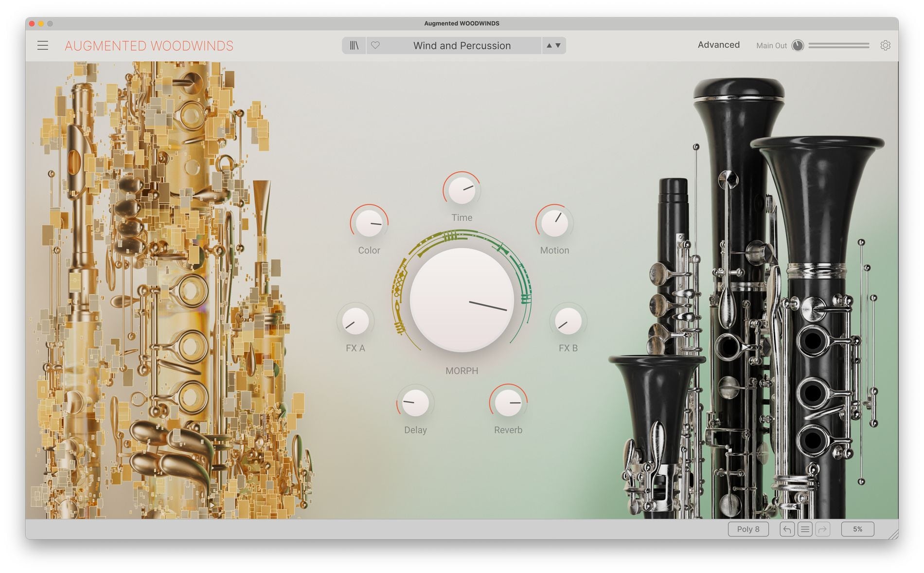
Task: Click the Wind and Percussion preset name
Action: pyautogui.click(x=462, y=45)
